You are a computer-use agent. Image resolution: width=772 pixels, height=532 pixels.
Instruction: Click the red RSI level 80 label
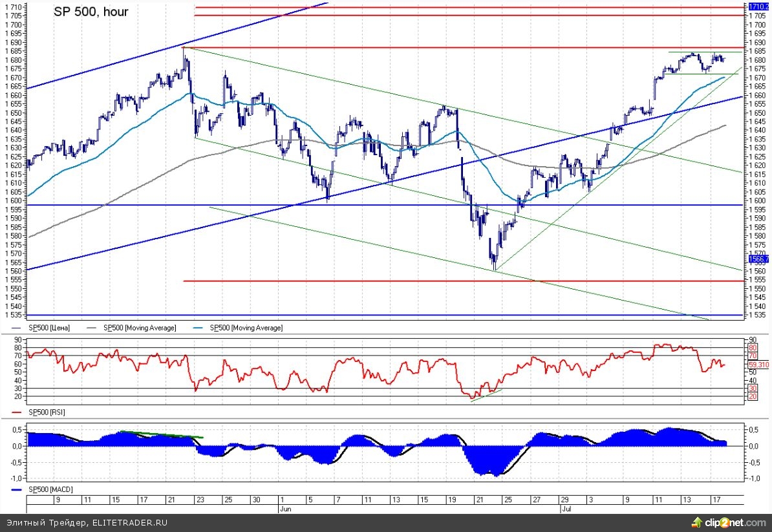[x=753, y=348]
